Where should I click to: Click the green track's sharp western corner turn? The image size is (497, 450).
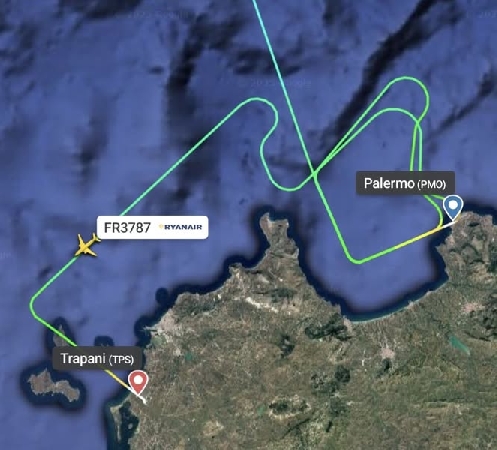[33, 302]
